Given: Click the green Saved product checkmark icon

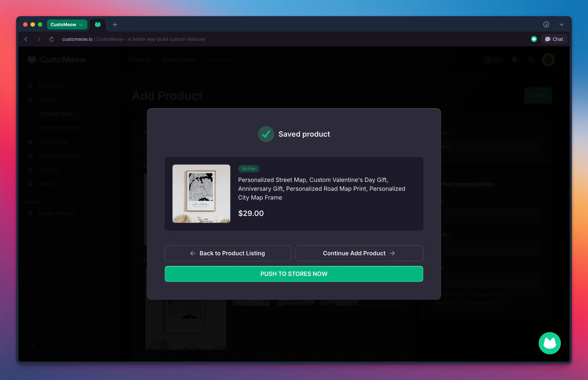Looking at the screenshot, I should pos(266,134).
